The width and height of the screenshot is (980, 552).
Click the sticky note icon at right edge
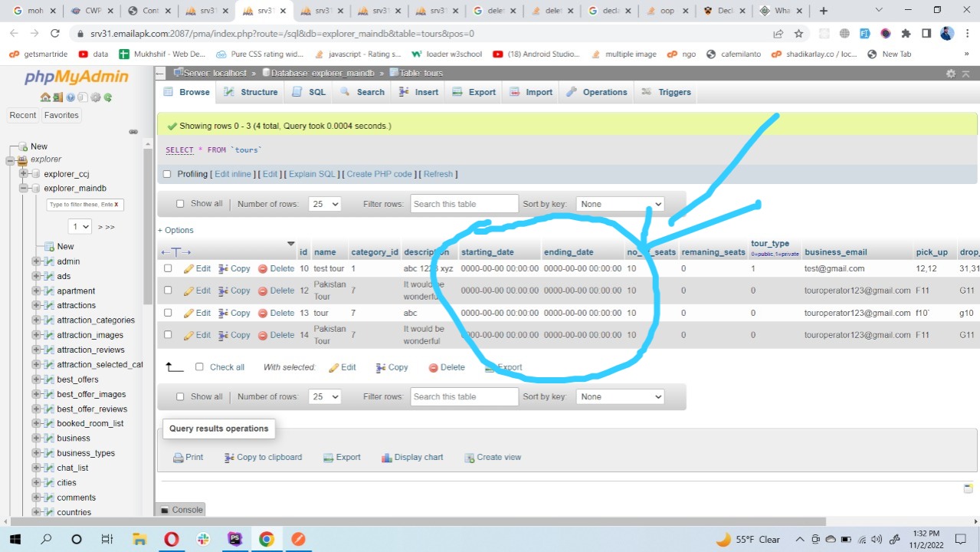(968, 488)
